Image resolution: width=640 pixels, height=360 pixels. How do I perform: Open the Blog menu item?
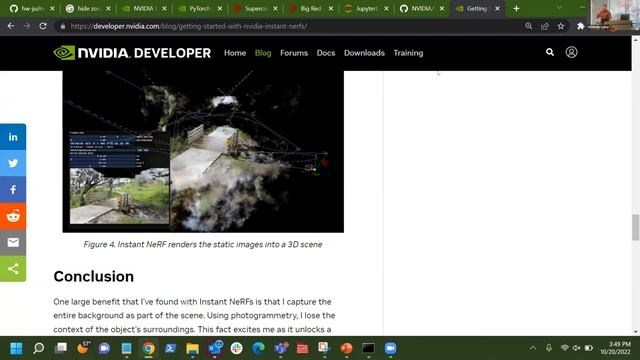[x=263, y=53]
